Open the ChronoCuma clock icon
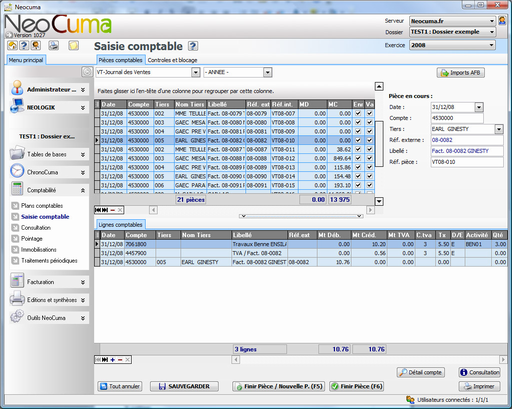 (x=17, y=171)
